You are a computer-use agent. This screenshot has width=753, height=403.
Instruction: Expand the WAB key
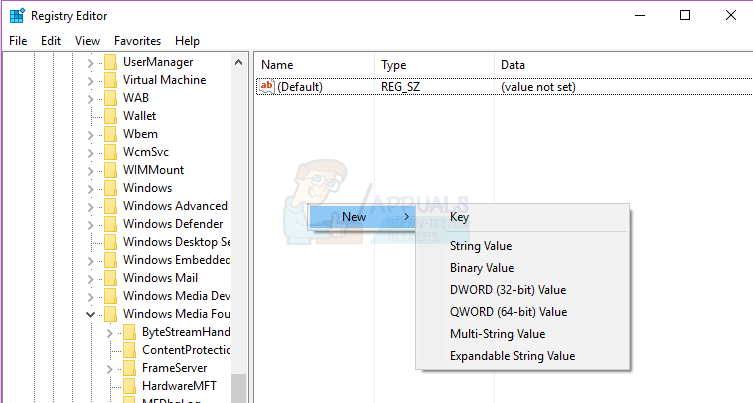coord(90,99)
